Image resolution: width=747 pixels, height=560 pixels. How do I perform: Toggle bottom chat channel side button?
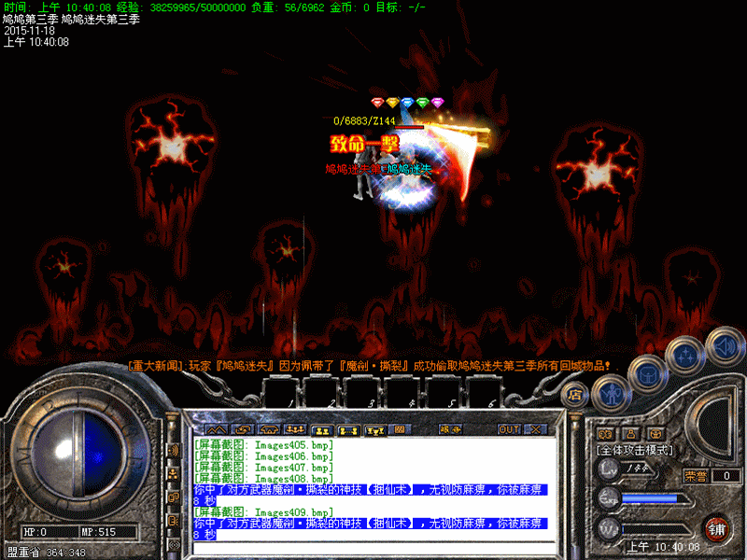173,543
